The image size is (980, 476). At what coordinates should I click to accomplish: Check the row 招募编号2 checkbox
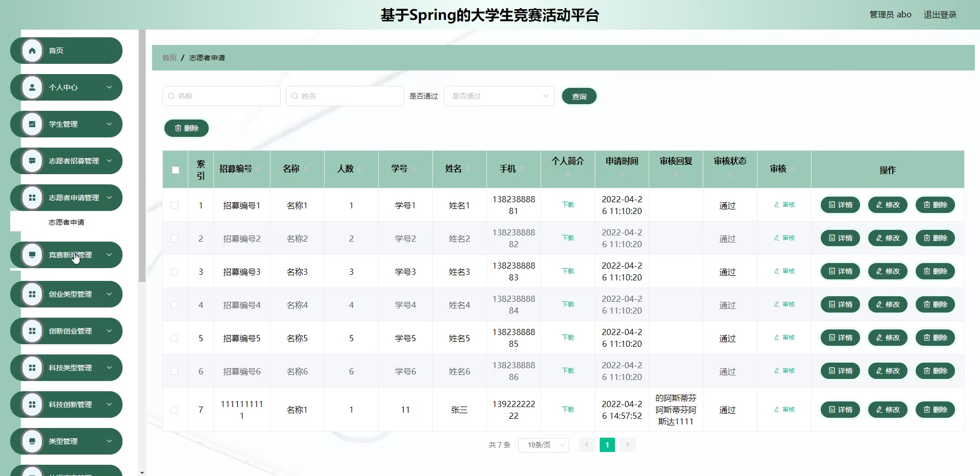click(x=175, y=239)
